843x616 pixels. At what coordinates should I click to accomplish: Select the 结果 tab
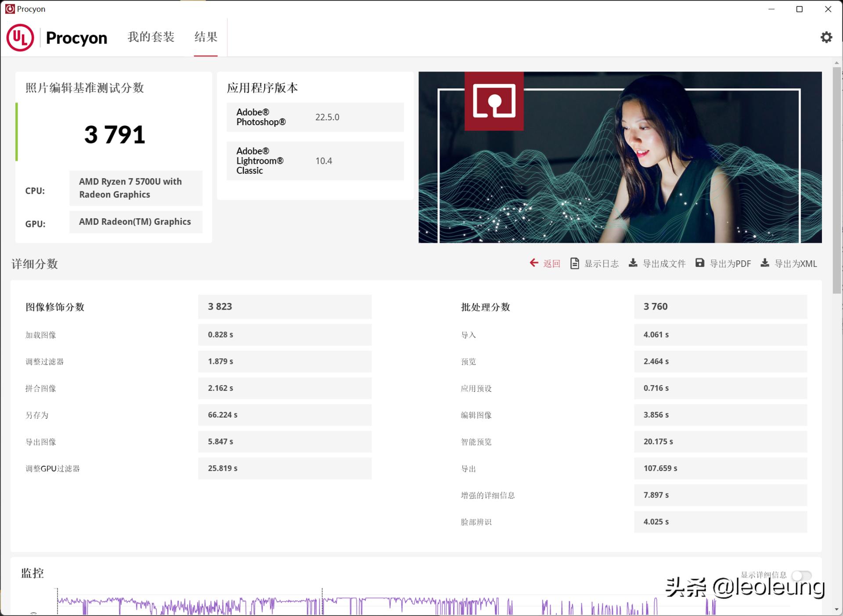click(x=205, y=37)
